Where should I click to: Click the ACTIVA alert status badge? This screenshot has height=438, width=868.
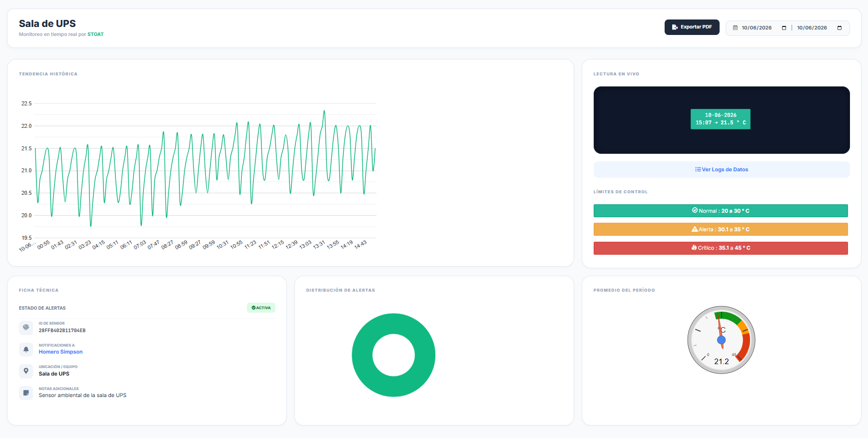point(261,308)
